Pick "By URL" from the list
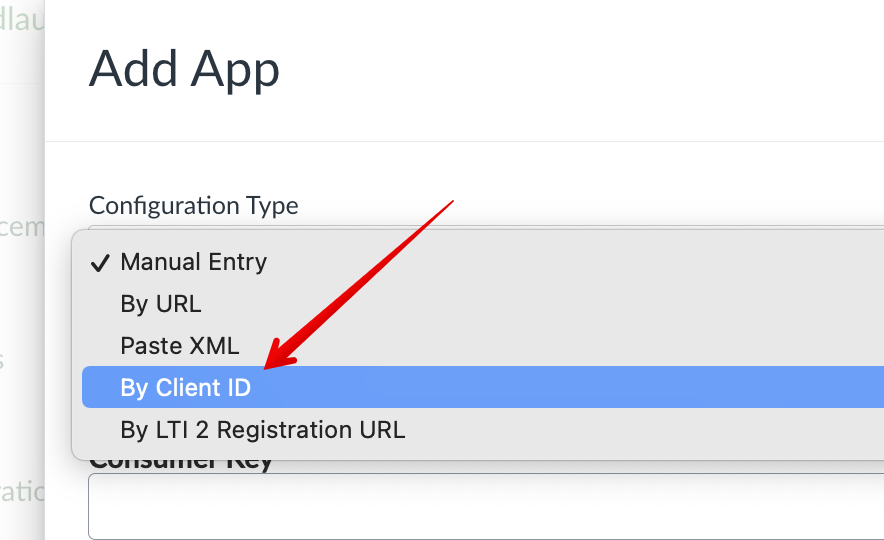Image resolution: width=884 pixels, height=540 pixels. coord(160,304)
